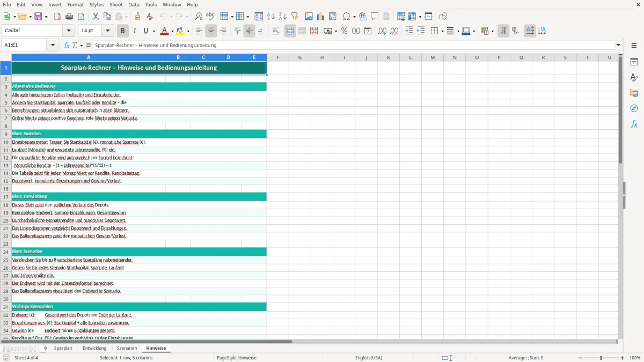Toggle Merge and Center Cells
Viewport: 644px width, 362px height.
[x=290, y=31]
